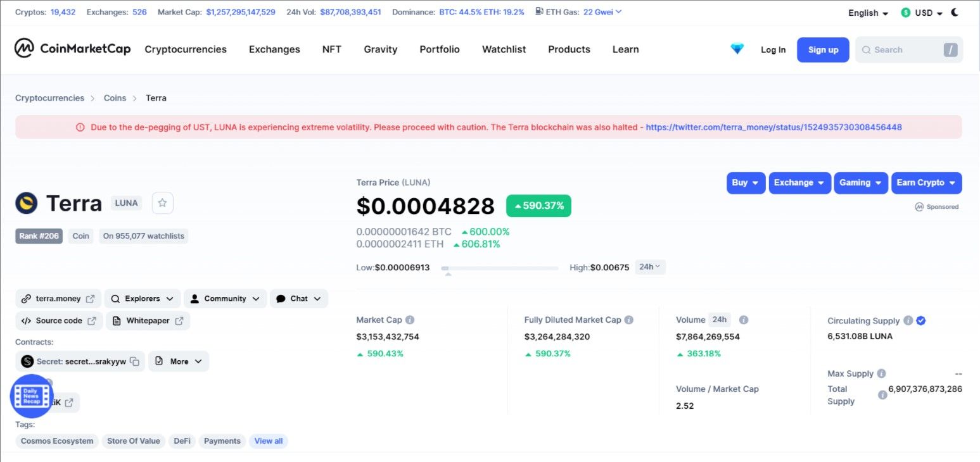Click the Exchanges count 526 link

139,12
